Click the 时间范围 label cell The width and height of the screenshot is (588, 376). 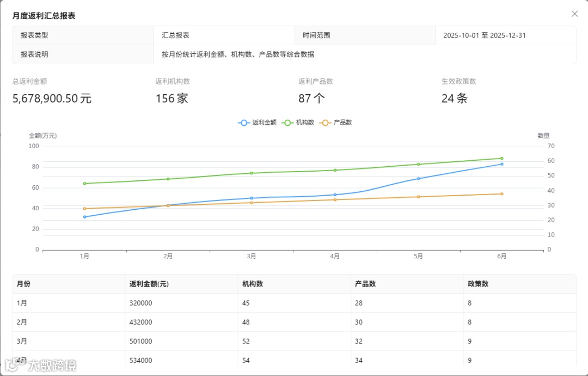[x=365, y=35]
